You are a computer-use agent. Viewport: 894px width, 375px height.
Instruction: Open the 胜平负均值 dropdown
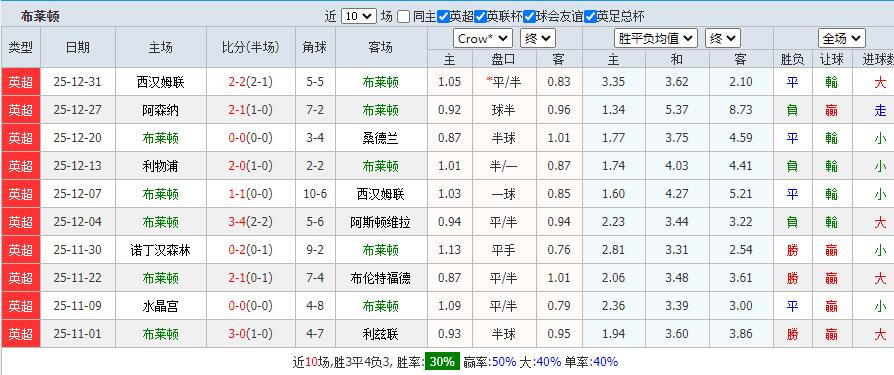pos(656,39)
